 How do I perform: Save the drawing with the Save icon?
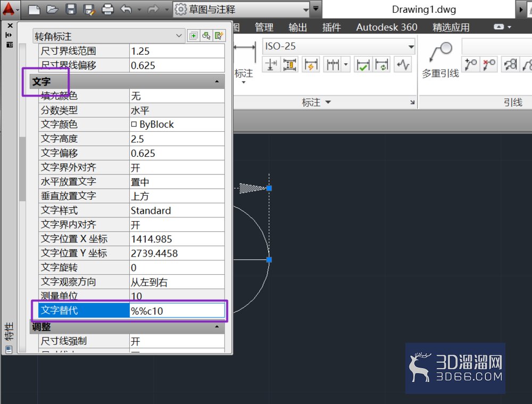[71, 10]
